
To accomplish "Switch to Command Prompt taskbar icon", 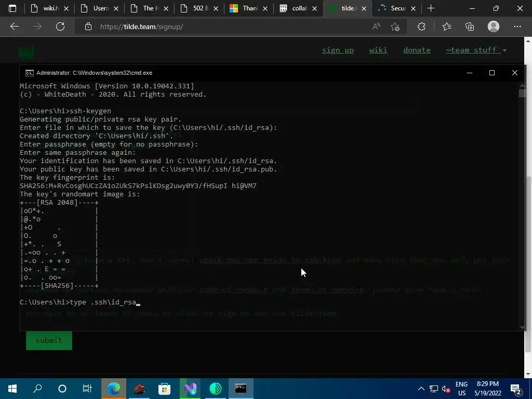I will [x=241, y=389].
